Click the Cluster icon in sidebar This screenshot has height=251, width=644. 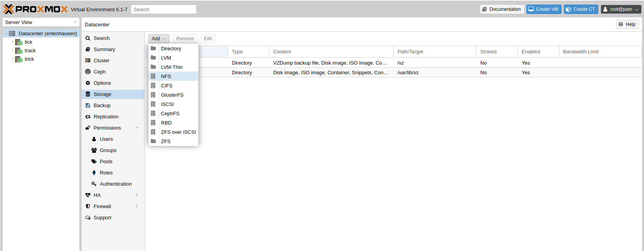click(x=88, y=60)
